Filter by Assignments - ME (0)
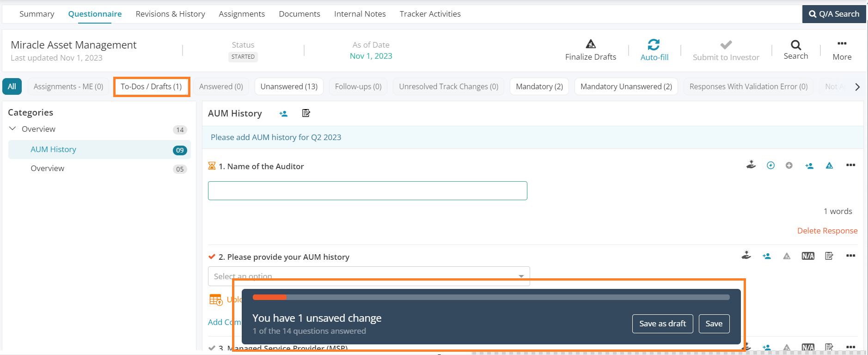This screenshot has width=868, height=355. pos(68,86)
